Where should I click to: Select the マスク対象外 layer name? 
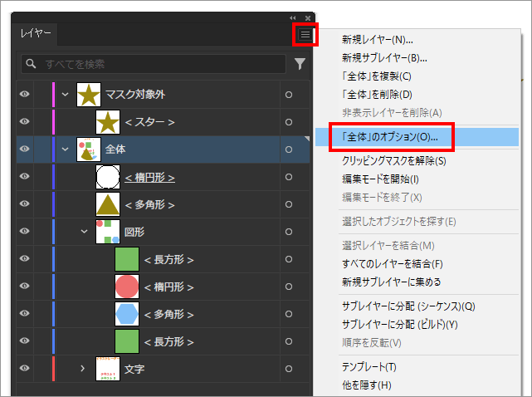point(135,95)
